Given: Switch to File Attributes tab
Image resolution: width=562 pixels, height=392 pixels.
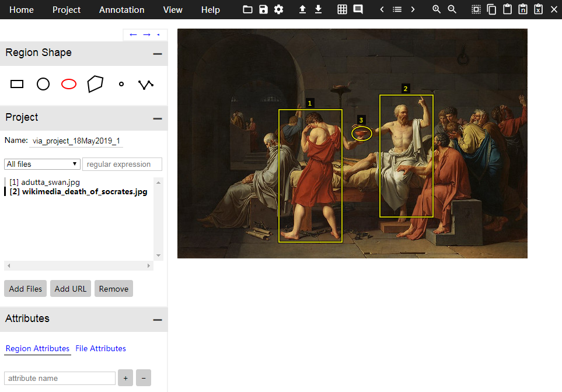Looking at the screenshot, I should (101, 349).
